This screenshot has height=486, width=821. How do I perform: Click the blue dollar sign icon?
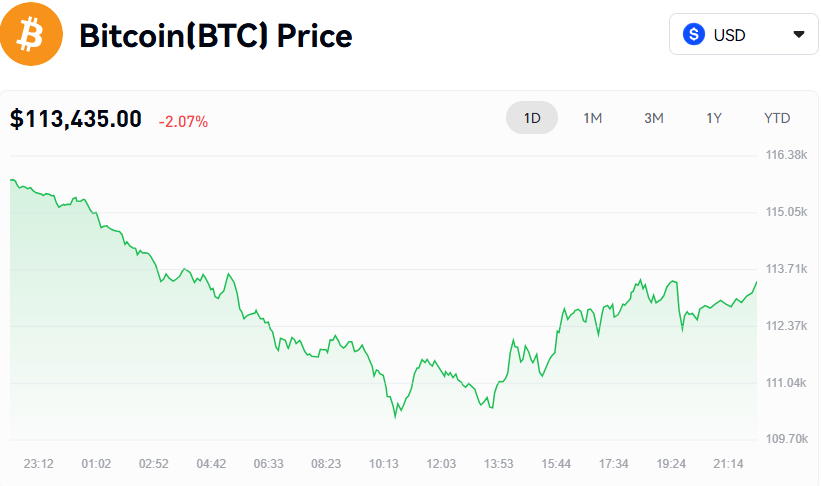[694, 35]
